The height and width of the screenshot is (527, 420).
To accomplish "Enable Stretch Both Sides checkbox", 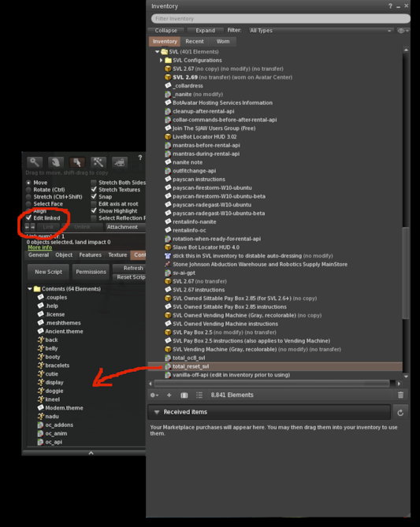I will point(94,183).
